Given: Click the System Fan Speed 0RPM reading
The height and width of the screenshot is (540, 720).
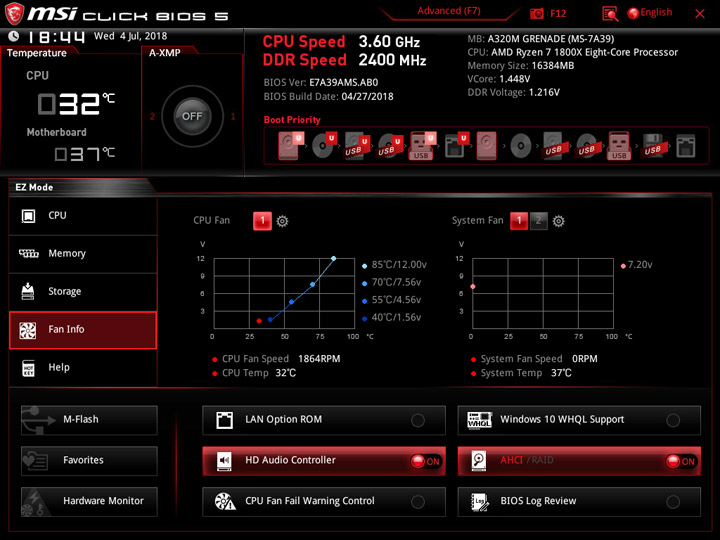Looking at the screenshot, I should pos(539,359).
